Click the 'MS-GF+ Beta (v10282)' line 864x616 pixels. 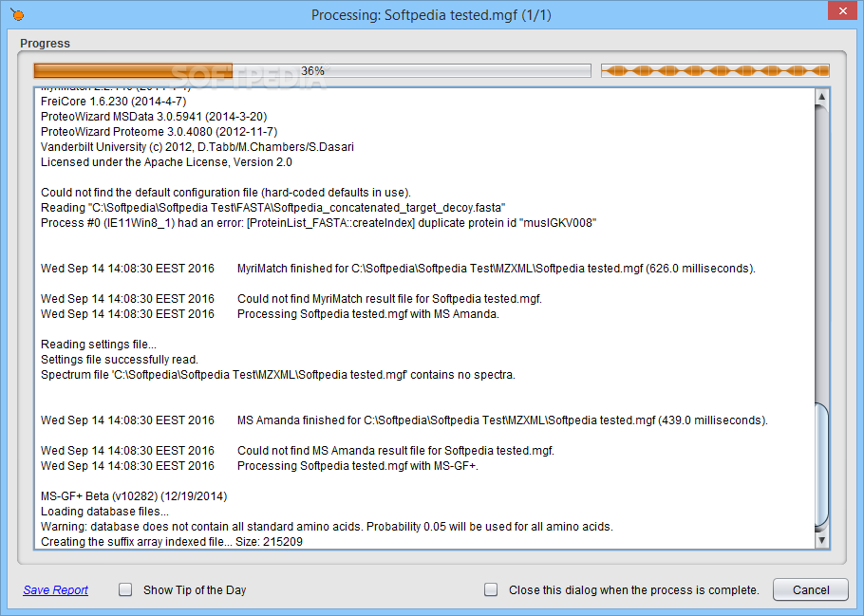[134, 496]
